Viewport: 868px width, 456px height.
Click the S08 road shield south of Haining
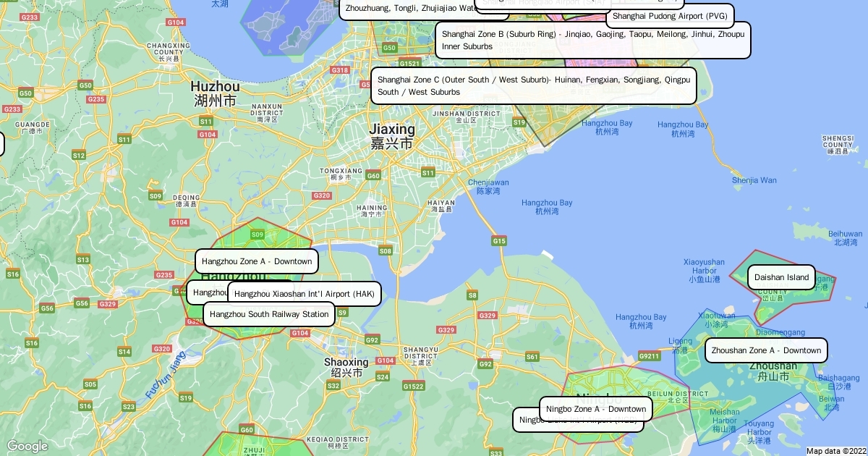coord(386,251)
